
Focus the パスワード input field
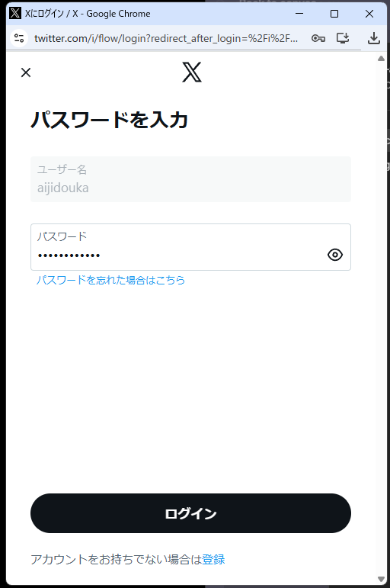[190, 247]
